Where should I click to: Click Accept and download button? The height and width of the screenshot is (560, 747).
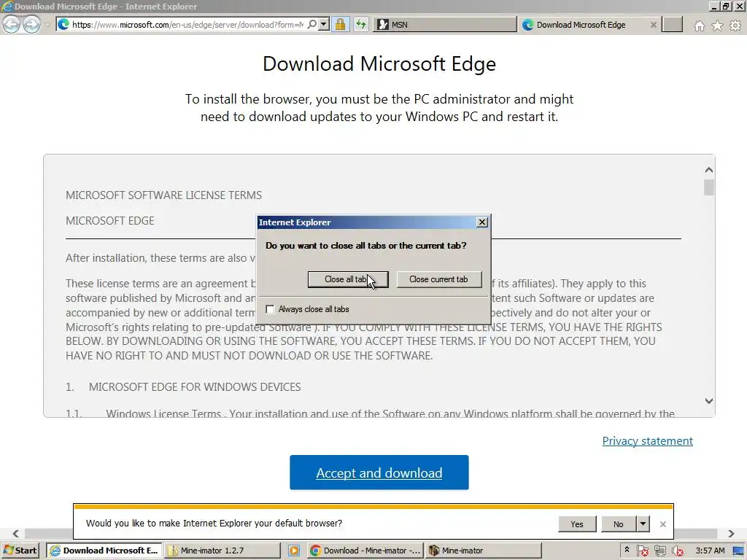pyautogui.click(x=379, y=472)
